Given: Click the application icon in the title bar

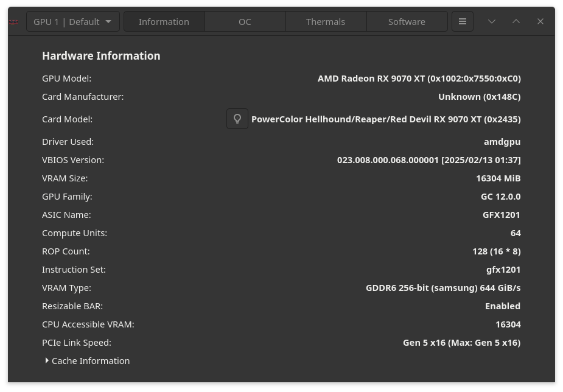Looking at the screenshot, I should (13, 22).
